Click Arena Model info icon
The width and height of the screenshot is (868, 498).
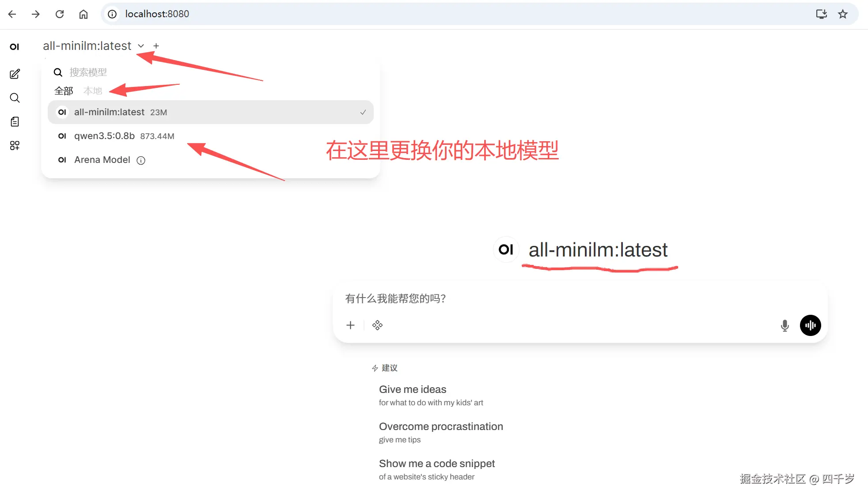coord(141,160)
